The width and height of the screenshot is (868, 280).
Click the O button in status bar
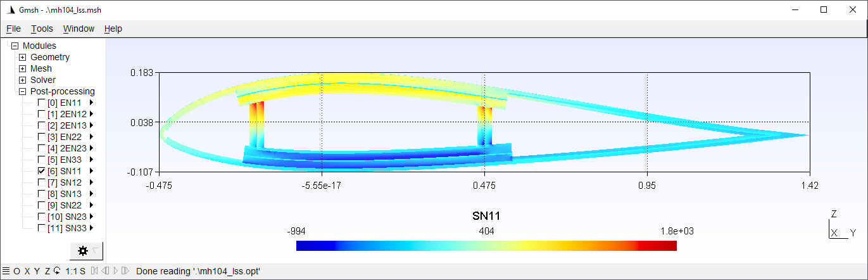pyautogui.click(x=16, y=271)
